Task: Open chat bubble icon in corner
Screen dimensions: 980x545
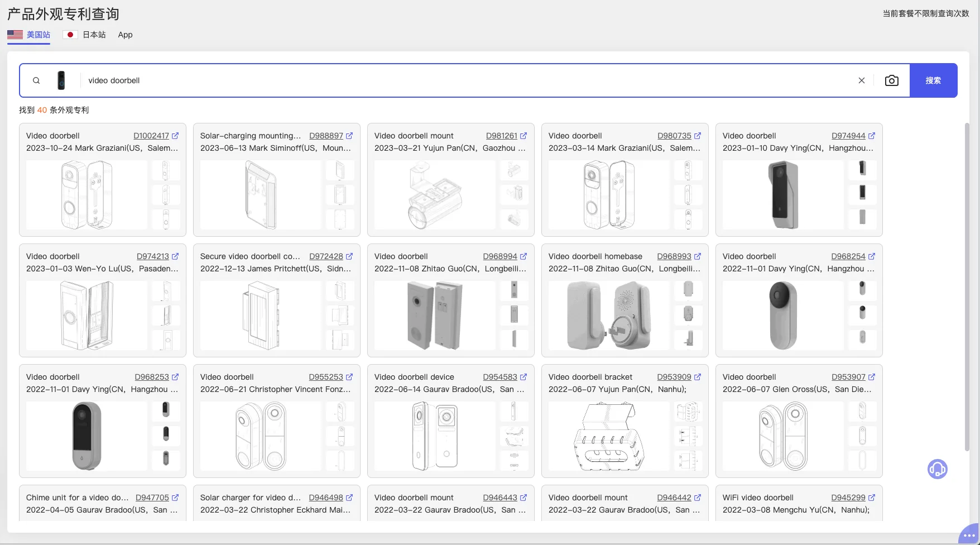Action: click(x=969, y=535)
